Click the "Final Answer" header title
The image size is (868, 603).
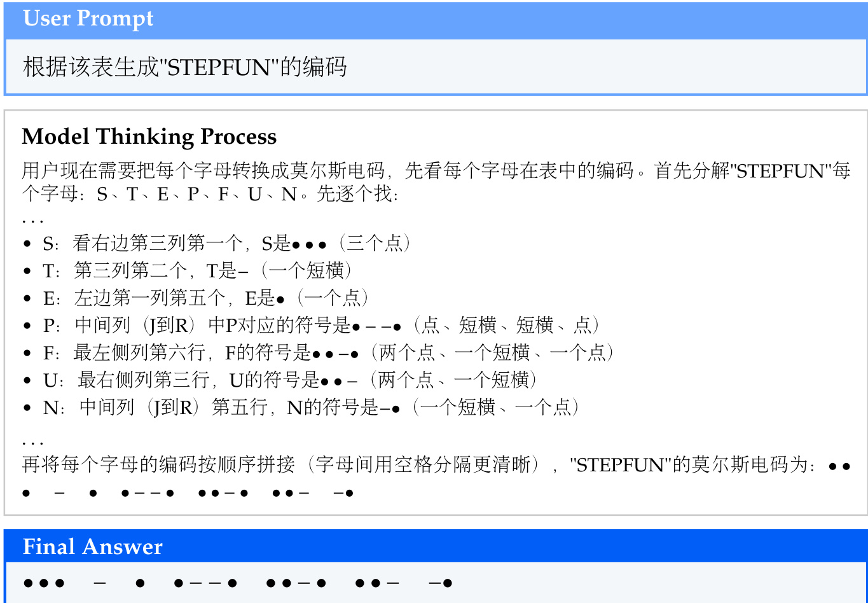pos(93,547)
